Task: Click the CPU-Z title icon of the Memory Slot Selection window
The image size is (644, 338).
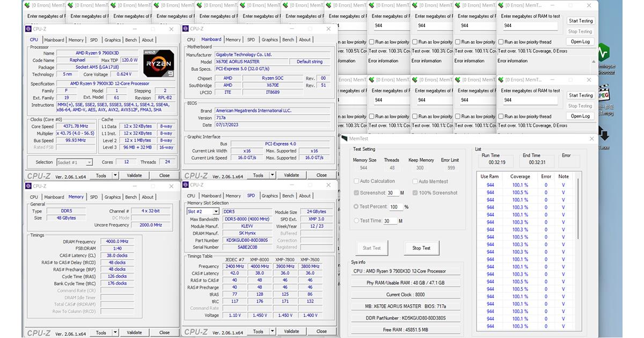Action: click(186, 185)
